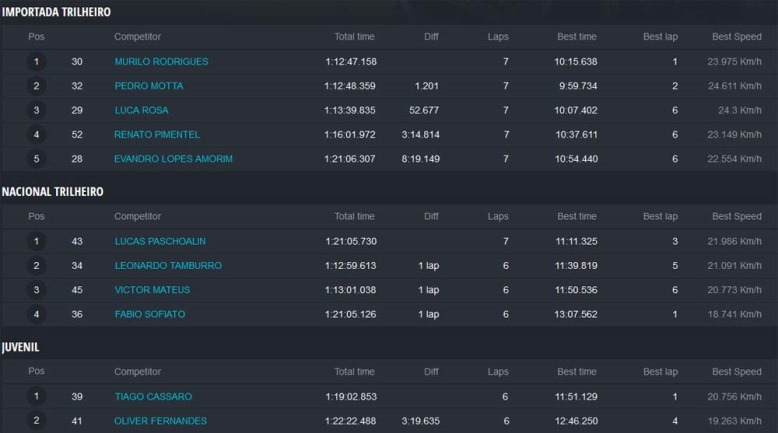Open competitor PEDRO MOTTA profile
The width and height of the screenshot is (778, 433).
tap(149, 86)
